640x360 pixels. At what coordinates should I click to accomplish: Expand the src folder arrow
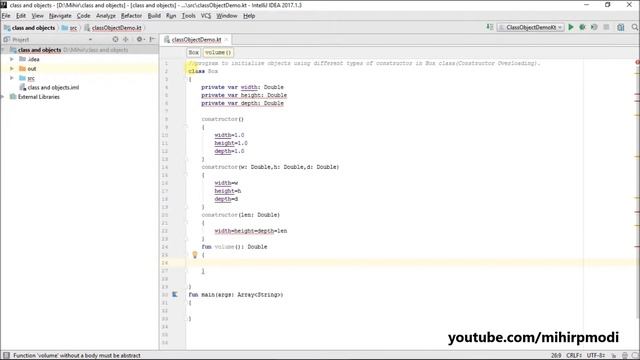click(12, 78)
